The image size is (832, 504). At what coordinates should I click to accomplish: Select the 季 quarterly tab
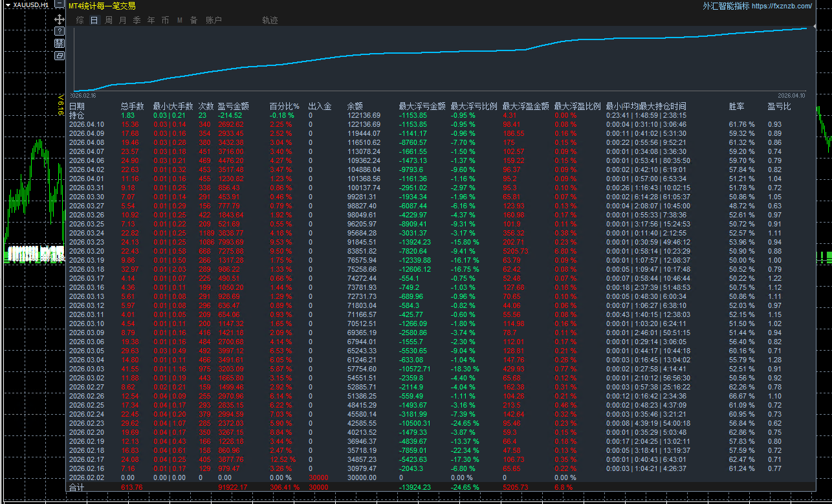point(137,21)
